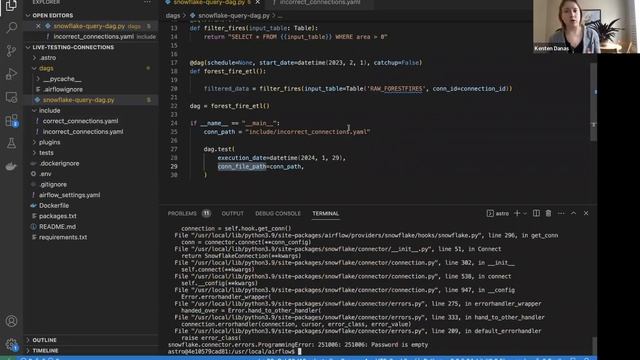Close the bottom terminal panel
Screen dimensions: 640x360
(586, 213)
